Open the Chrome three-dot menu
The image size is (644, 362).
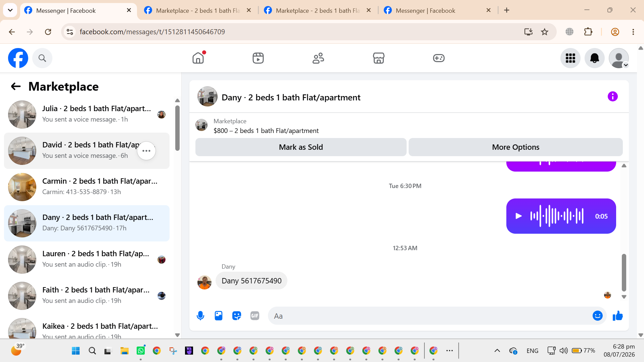point(633,32)
